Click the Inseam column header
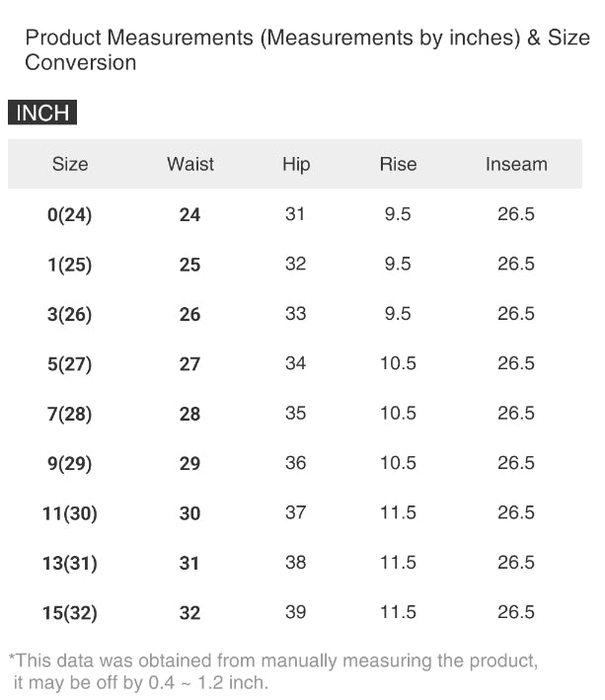Viewport: 605px width, 700px height. coord(516,165)
